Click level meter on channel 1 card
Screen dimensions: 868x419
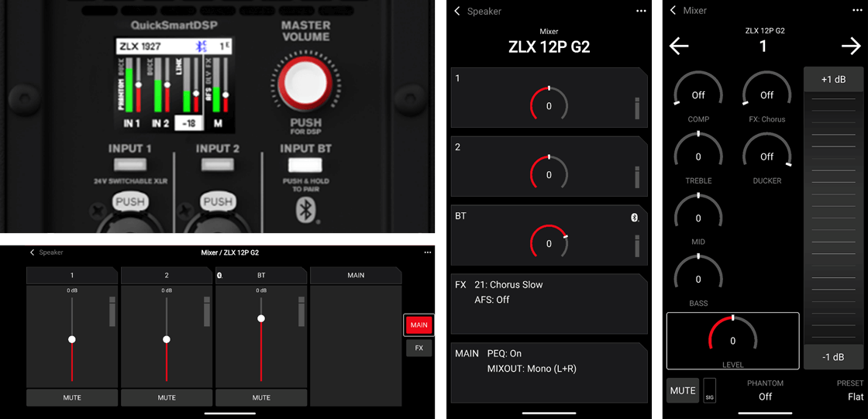(637, 109)
